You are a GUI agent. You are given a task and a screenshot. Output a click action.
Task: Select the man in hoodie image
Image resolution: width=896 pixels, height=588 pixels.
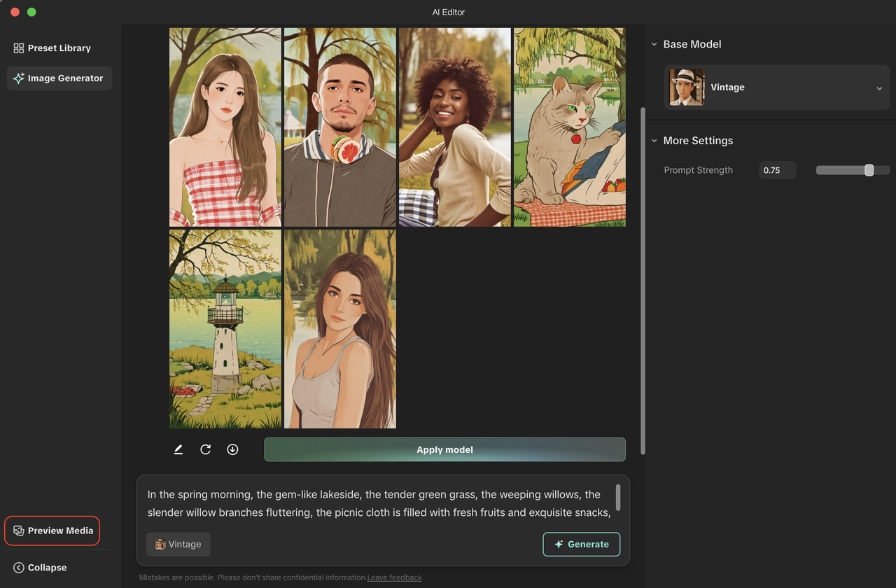339,127
